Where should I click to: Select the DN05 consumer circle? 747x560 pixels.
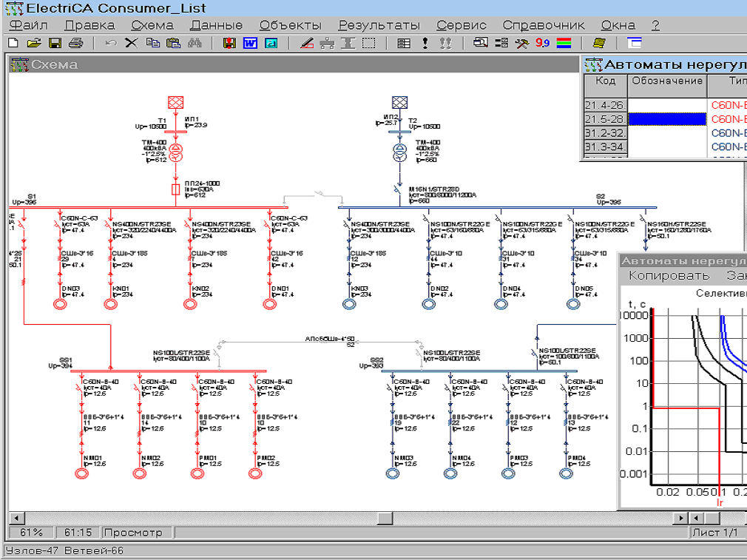573,304
